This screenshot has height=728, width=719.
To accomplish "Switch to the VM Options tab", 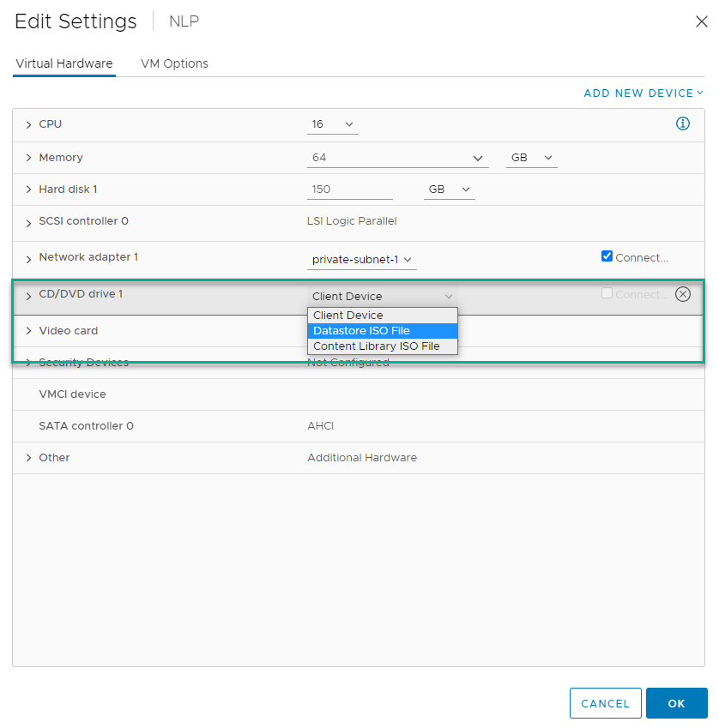I will click(x=174, y=63).
